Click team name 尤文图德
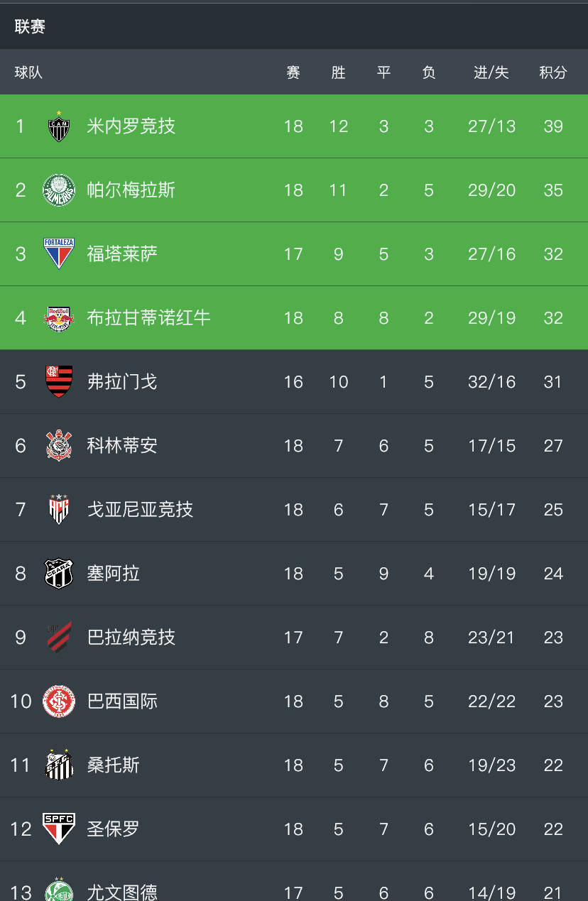588x901 pixels. click(x=122, y=892)
